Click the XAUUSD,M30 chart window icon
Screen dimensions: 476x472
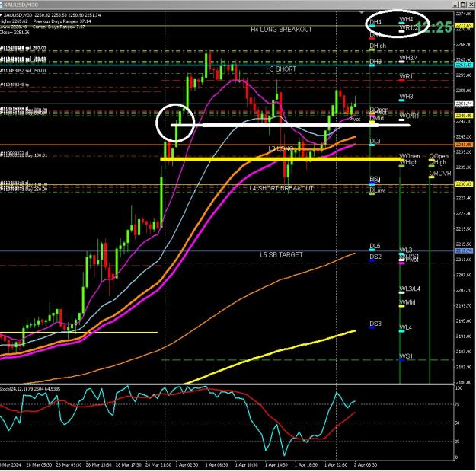(1, 5)
